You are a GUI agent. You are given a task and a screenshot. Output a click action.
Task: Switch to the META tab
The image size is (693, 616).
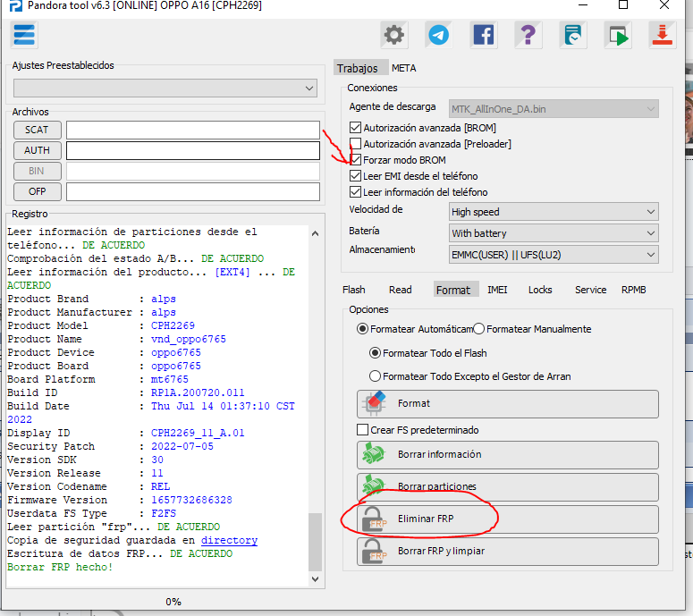[403, 68]
